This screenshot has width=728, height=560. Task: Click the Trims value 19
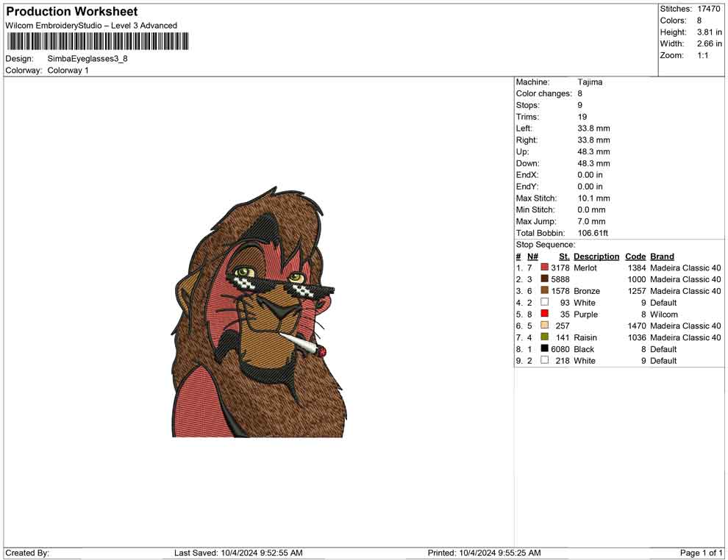pos(582,117)
